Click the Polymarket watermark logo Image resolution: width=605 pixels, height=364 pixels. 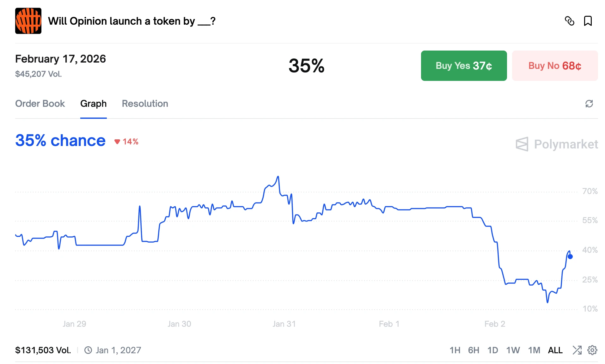coord(556,144)
